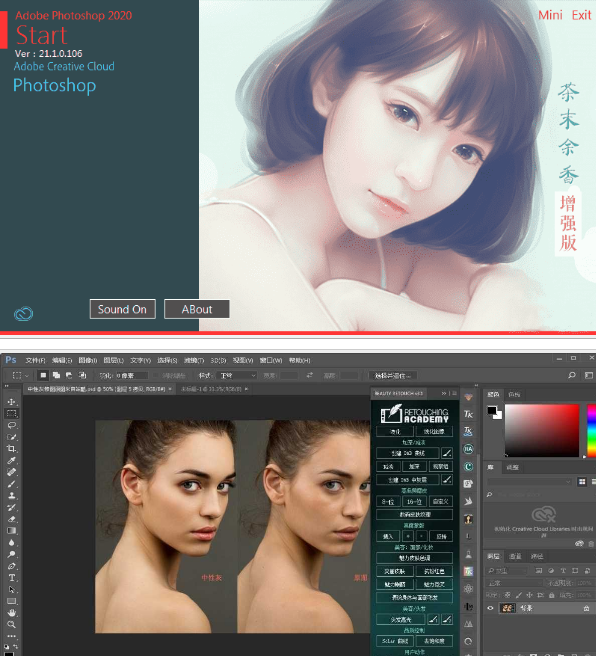Hide the background layer with the eye icon
596x656 pixels.
(x=490, y=608)
